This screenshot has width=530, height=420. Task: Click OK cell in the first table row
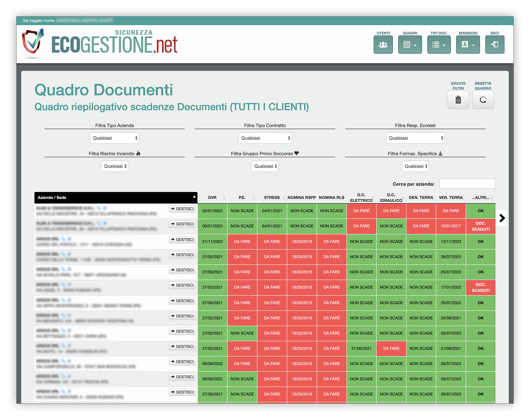[x=481, y=211]
